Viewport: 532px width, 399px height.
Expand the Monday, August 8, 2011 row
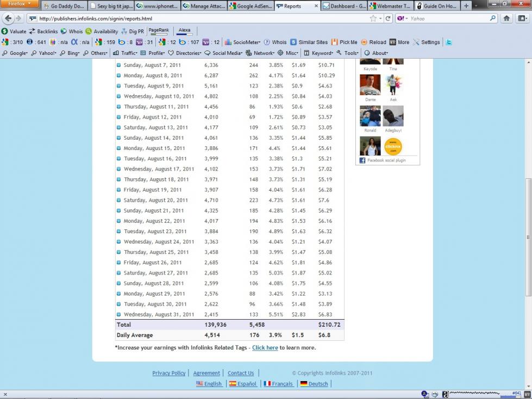(x=118, y=76)
